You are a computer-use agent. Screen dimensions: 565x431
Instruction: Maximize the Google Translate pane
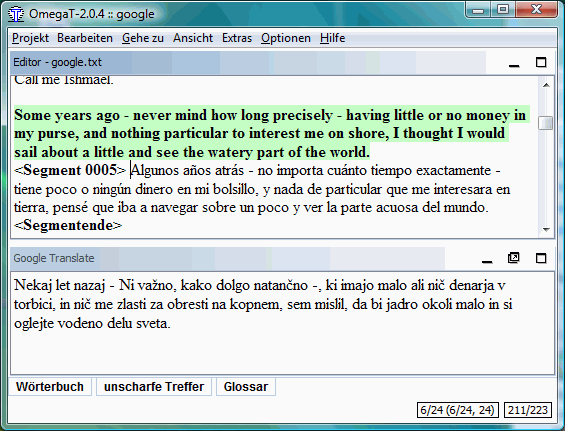541,258
